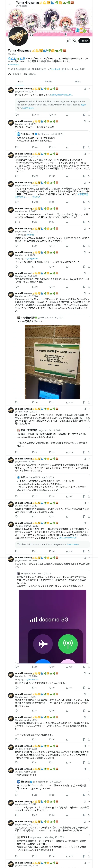Image resolution: width=98 pixels, height=868 pixels.
Task: Share the Mar 22, 2022 PowerDVD post
Action: click(89, 176)
